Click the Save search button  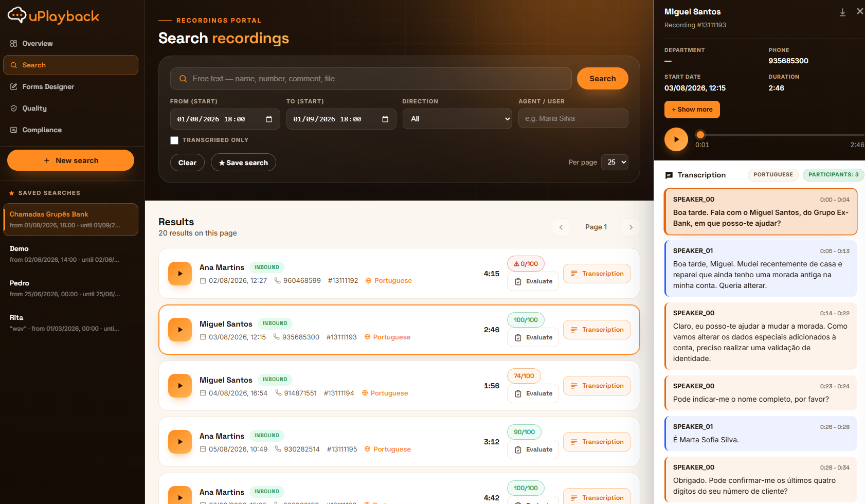coord(243,163)
